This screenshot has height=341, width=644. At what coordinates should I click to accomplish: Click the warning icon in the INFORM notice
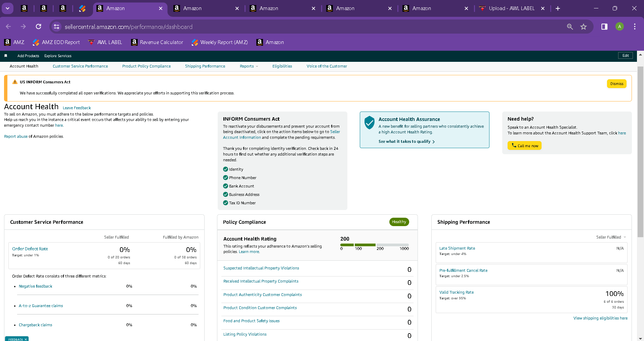[15, 82]
